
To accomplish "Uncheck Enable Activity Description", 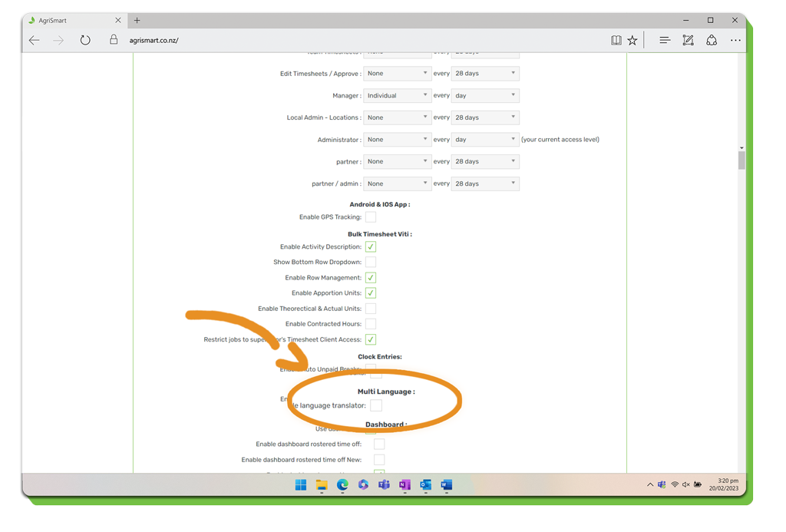I will (371, 247).
